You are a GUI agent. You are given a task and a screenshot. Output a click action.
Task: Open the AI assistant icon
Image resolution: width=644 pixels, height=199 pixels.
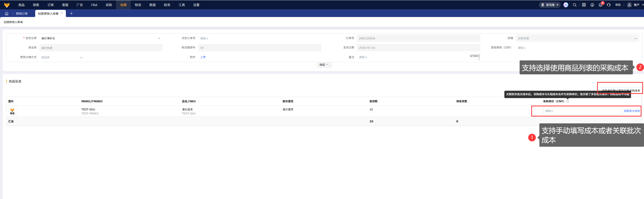click(566, 5)
